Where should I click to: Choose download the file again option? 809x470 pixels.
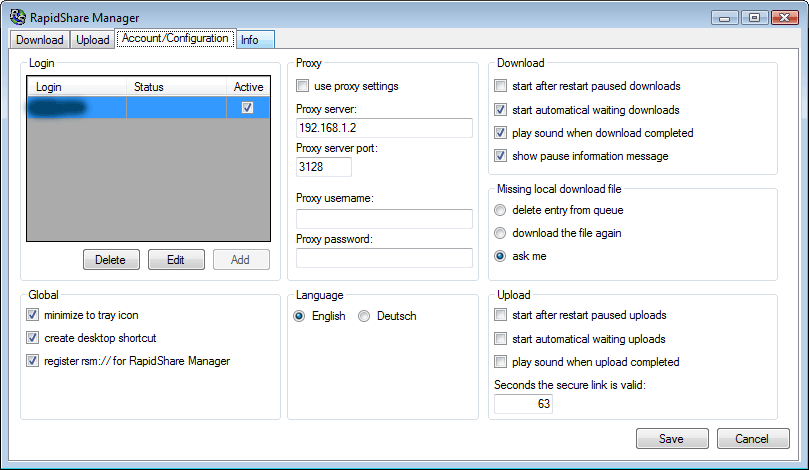coord(501,233)
